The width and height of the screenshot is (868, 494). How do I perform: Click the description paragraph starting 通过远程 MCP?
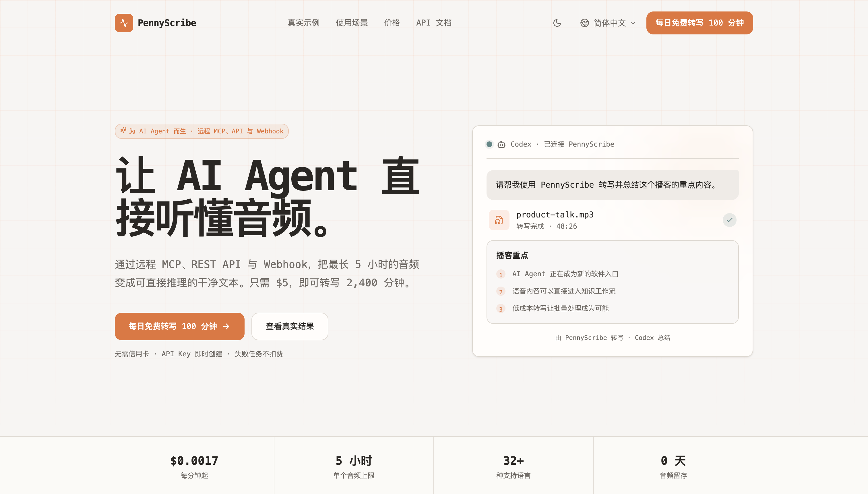pos(267,273)
